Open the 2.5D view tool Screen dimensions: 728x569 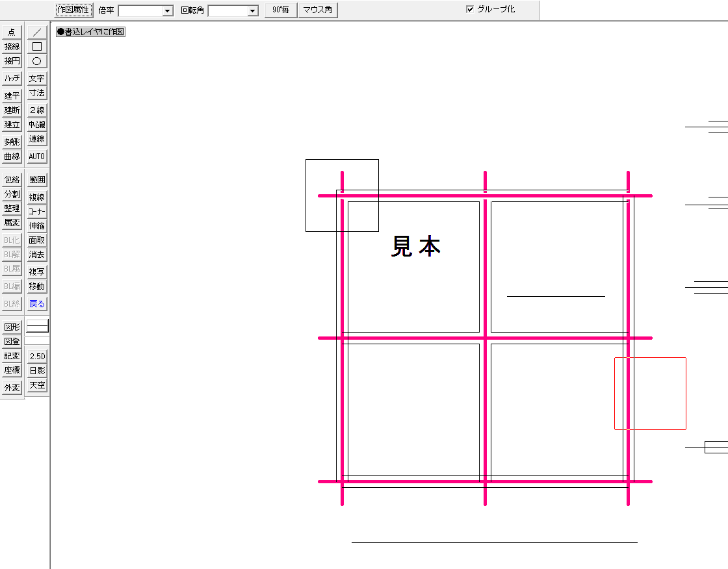pyautogui.click(x=37, y=356)
